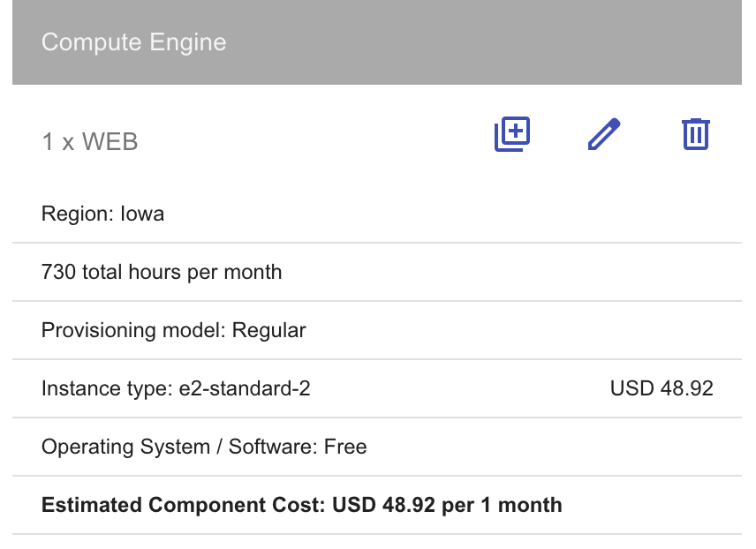Click the pencil edit icon

(604, 134)
